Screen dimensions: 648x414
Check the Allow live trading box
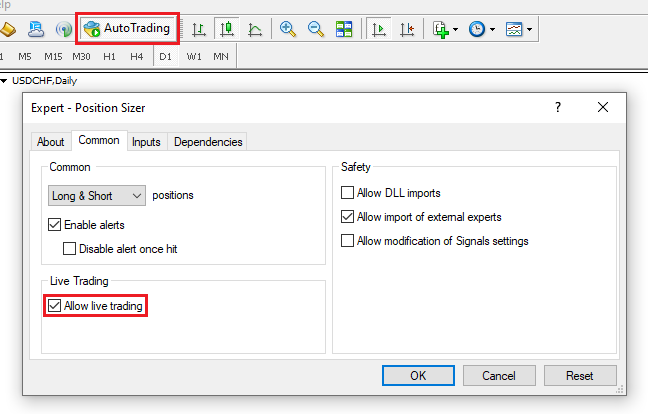pyautogui.click(x=55, y=306)
